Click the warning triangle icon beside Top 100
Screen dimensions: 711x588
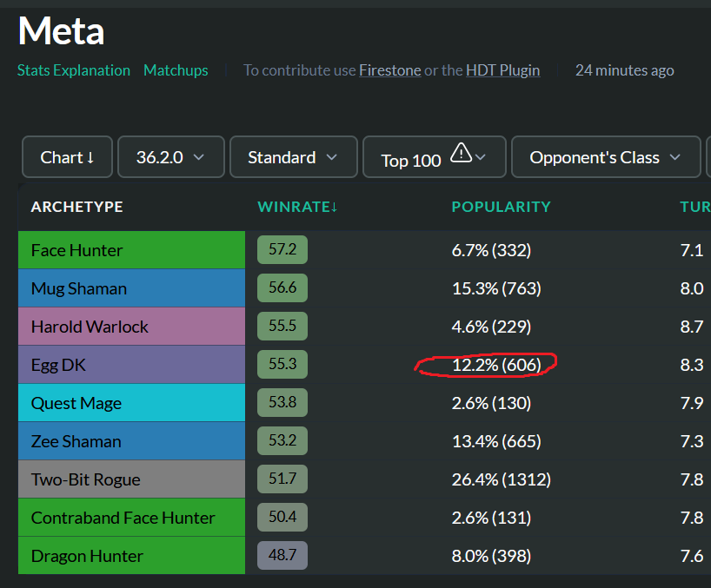click(x=462, y=153)
